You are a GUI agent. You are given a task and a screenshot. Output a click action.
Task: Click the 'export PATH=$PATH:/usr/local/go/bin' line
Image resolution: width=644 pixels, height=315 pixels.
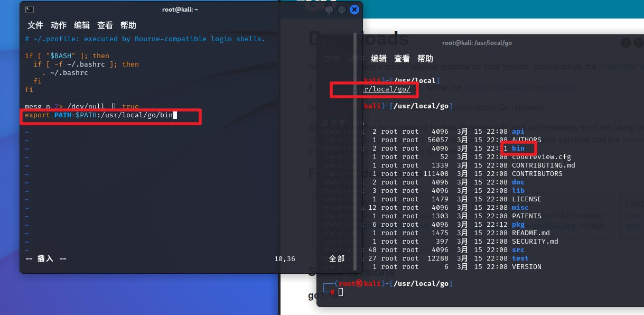99,115
